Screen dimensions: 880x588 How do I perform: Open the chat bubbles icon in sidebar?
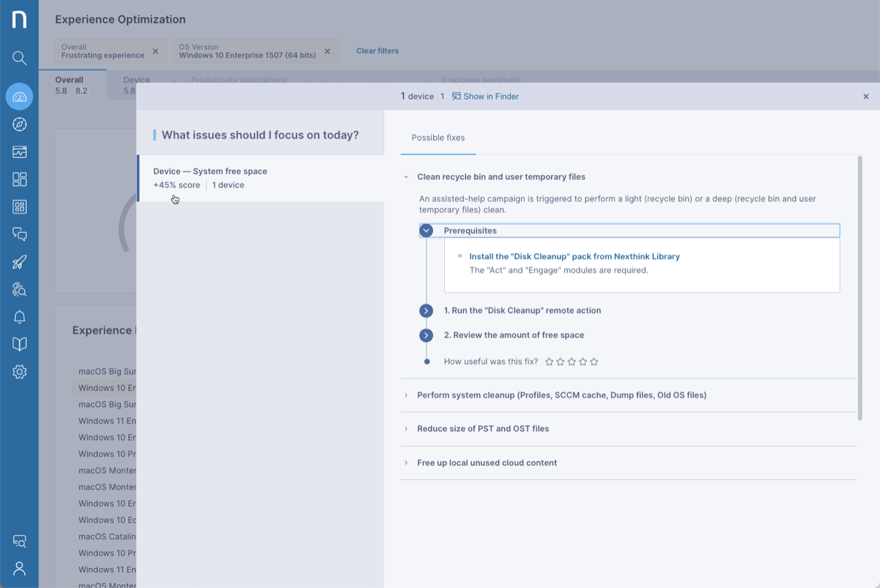[x=19, y=234]
